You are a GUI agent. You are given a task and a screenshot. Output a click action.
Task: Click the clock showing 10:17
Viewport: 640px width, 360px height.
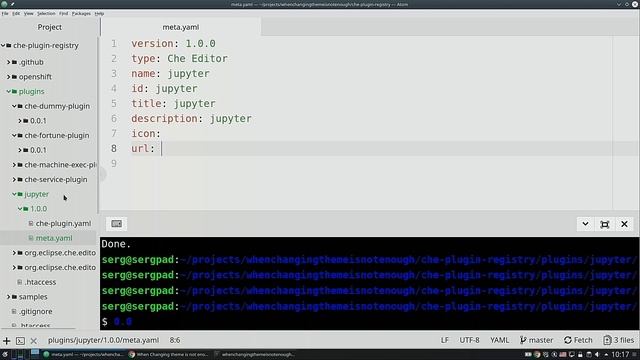point(620,354)
